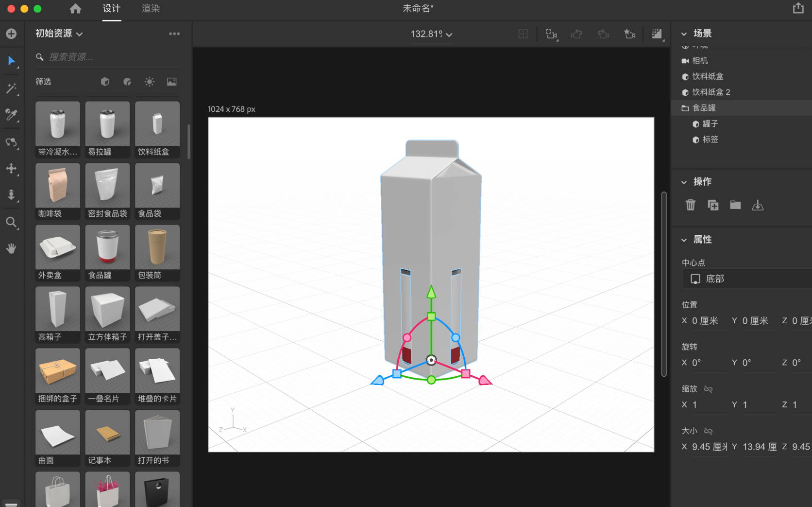Open the render preview icon

(x=657, y=34)
